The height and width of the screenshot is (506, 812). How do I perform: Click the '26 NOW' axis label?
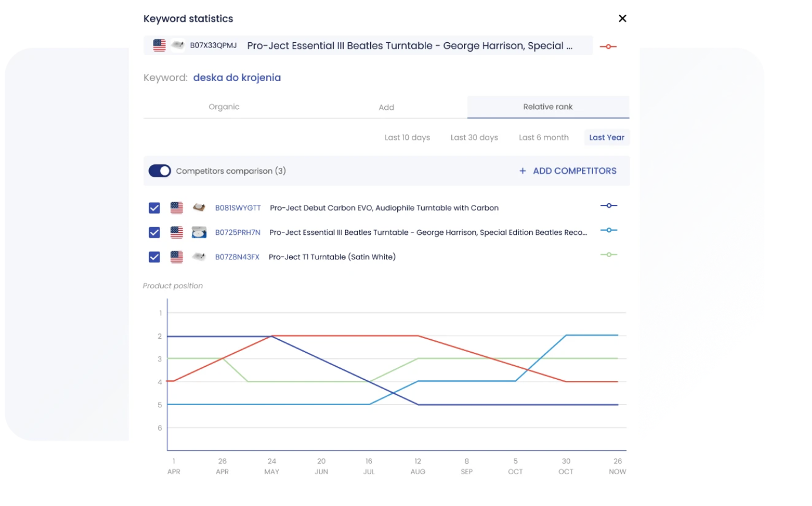point(618,466)
